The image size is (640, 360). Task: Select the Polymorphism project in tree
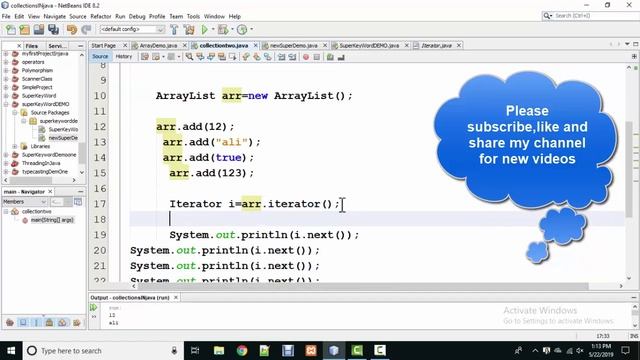point(37,70)
